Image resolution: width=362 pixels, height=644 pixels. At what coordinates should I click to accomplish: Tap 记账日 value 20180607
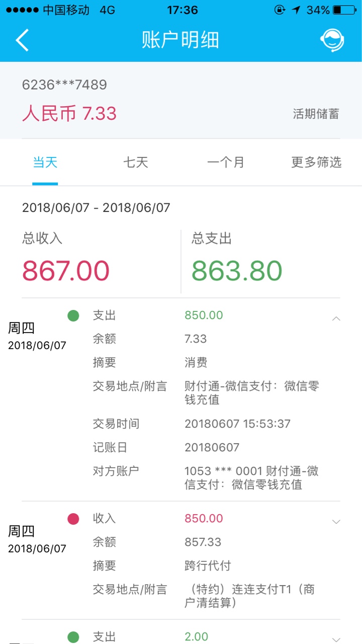tap(212, 447)
